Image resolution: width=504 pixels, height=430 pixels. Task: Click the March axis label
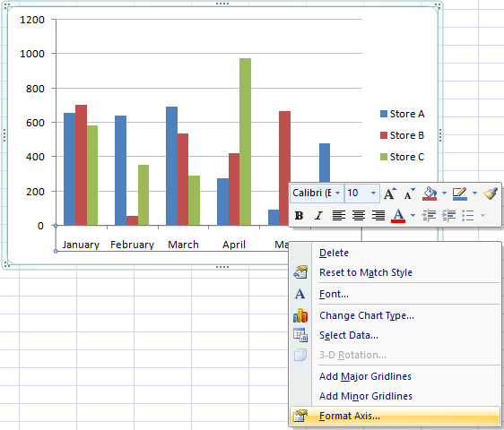[x=183, y=245]
